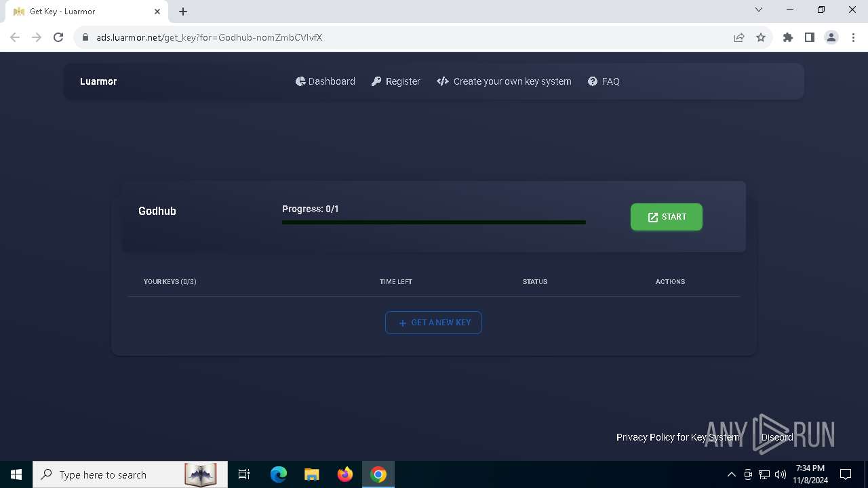The image size is (868, 488).
Task: Open Create your own key system
Action: [505, 81]
